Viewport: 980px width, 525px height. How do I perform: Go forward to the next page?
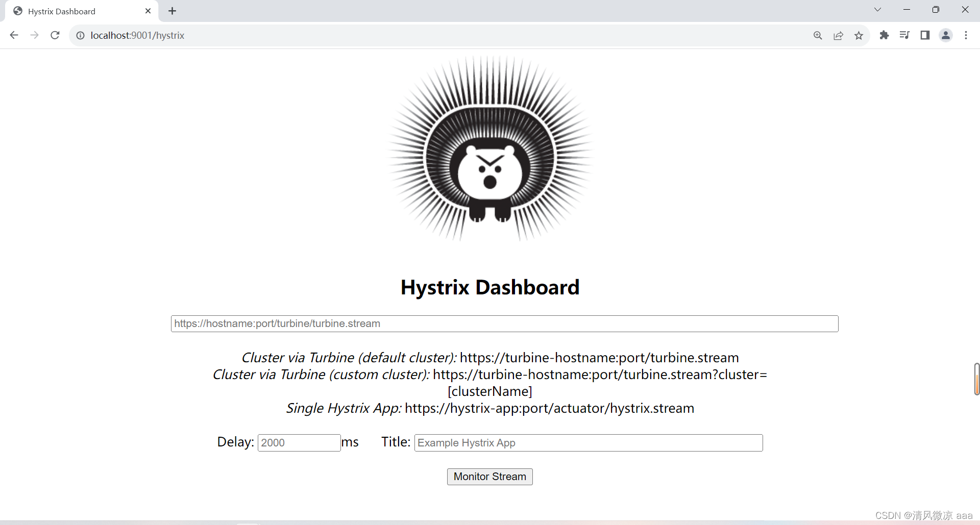click(x=34, y=35)
